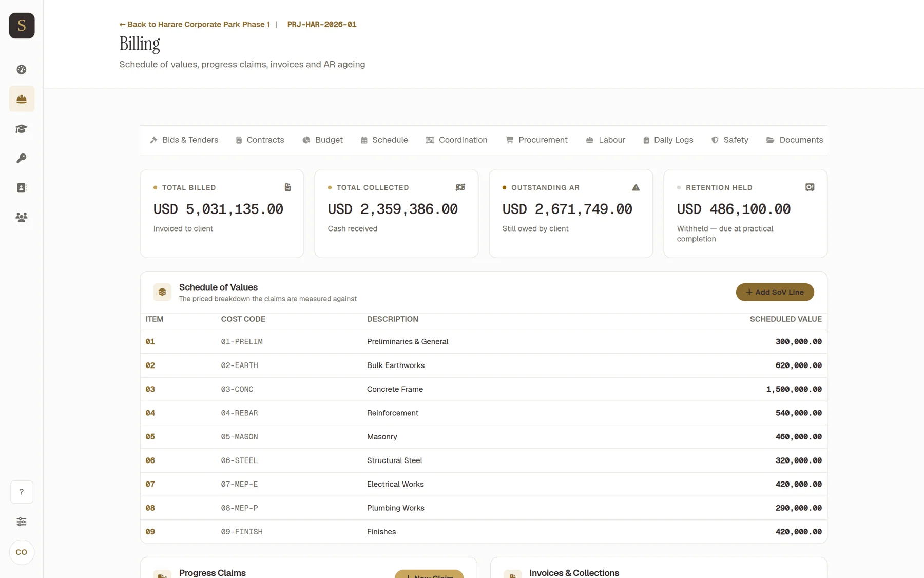Click cost code 02-EARTH
The width and height of the screenshot is (924, 578).
(239, 365)
